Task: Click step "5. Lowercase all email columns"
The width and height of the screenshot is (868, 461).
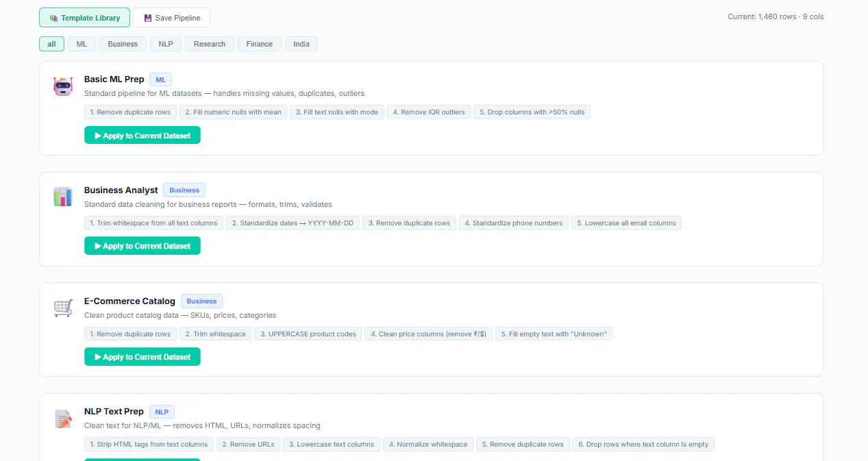Action: [x=626, y=223]
